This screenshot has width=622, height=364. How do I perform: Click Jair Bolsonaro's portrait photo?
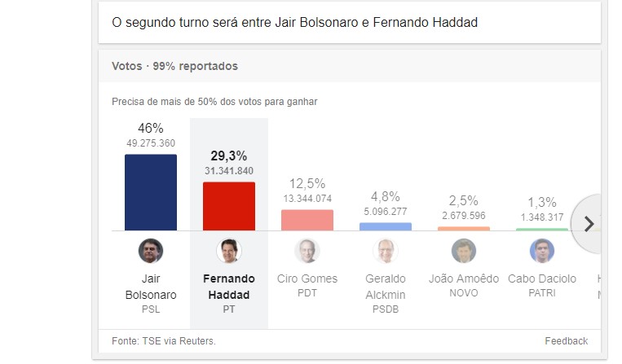point(151,251)
